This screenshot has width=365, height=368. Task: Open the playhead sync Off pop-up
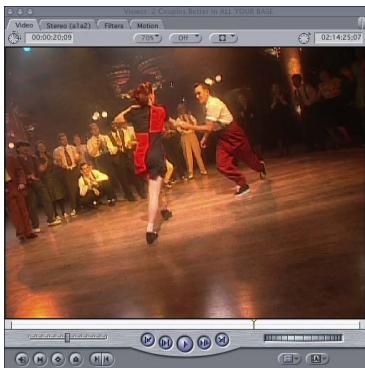point(185,38)
